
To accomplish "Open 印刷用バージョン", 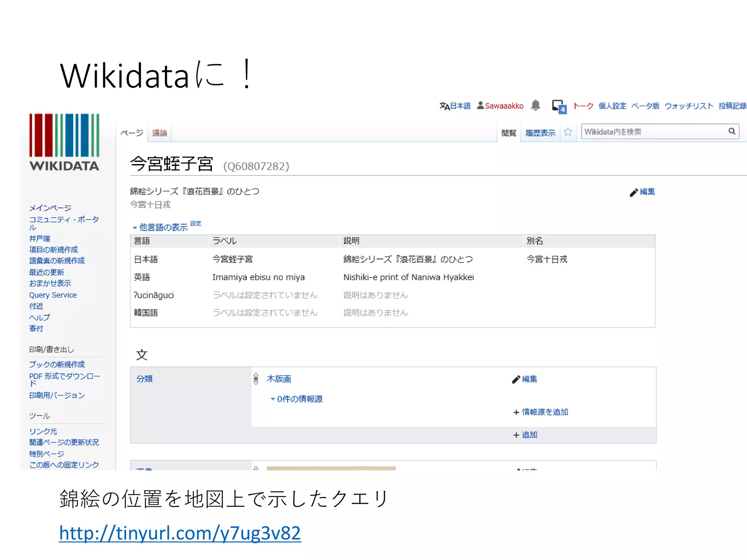I will [57, 395].
